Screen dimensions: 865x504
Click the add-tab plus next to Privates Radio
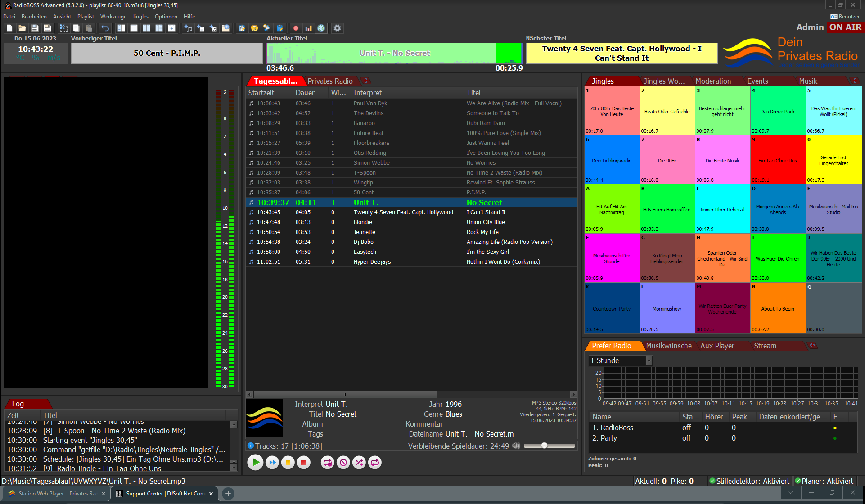(366, 81)
